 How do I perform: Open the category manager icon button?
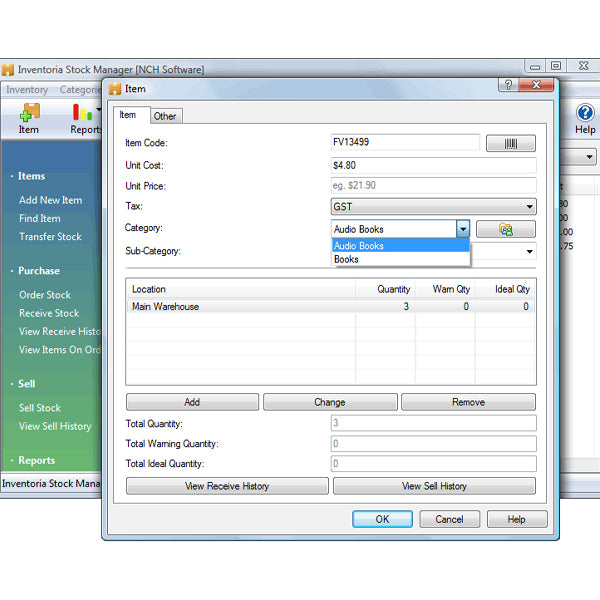(x=505, y=229)
